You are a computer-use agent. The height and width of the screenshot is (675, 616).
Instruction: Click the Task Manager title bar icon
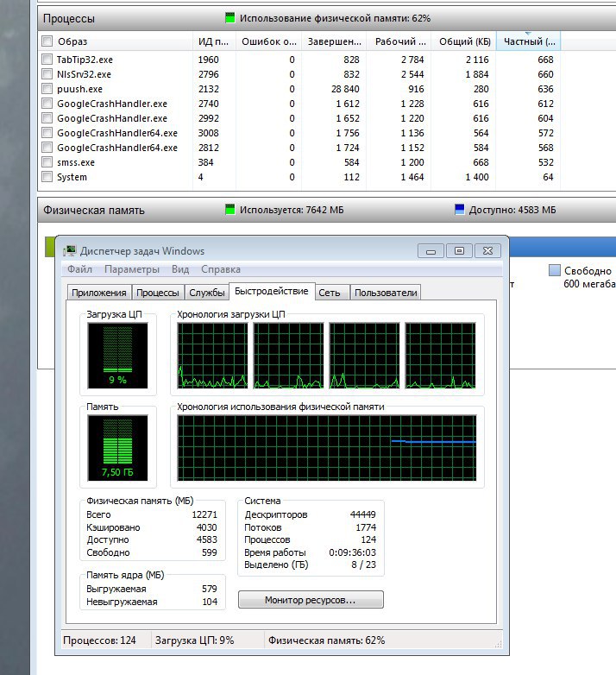(70, 251)
